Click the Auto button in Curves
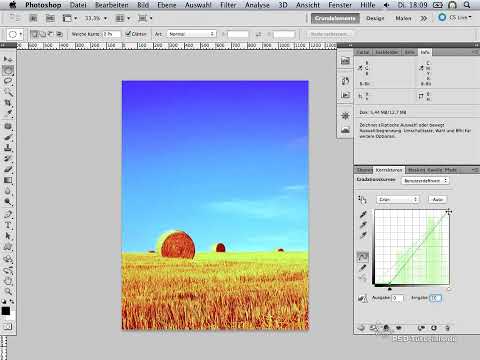Image resolution: width=480 pixels, height=360 pixels. pyautogui.click(x=437, y=199)
